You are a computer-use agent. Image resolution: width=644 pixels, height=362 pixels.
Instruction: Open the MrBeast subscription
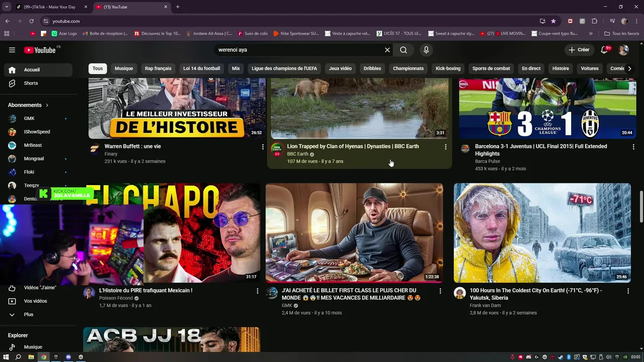click(38, 145)
